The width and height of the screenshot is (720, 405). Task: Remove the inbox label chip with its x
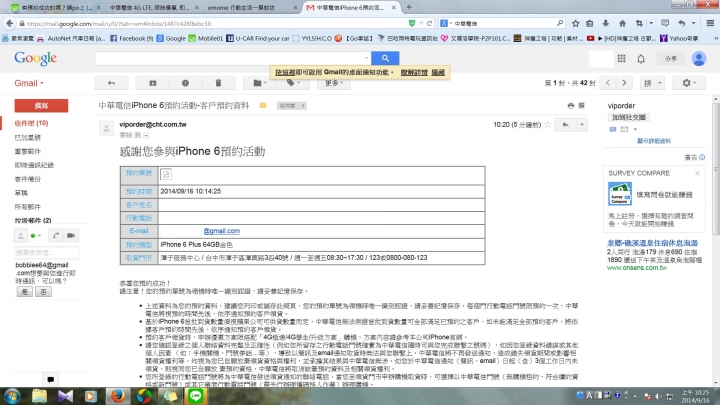303,106
